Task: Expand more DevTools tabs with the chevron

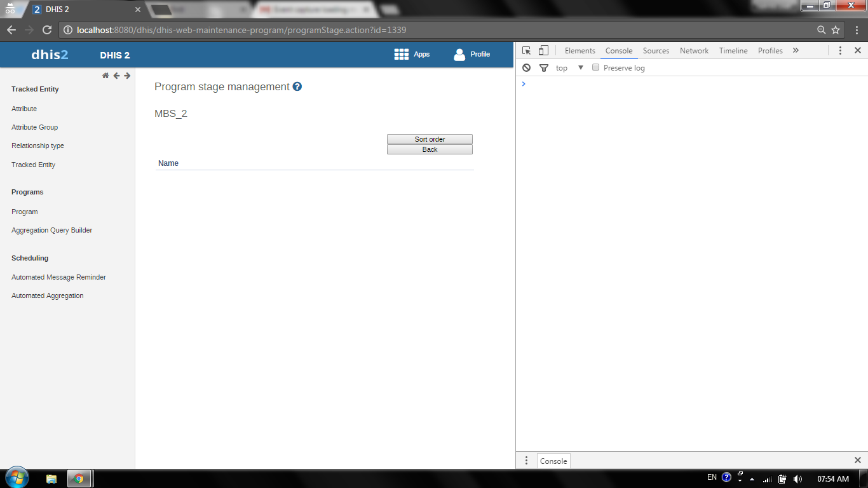Action: click(796, 51)
